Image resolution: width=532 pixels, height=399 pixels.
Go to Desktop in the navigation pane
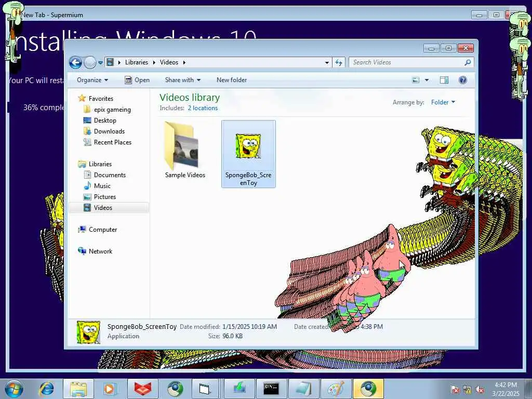pyautogui.click(x=105, y=121)
